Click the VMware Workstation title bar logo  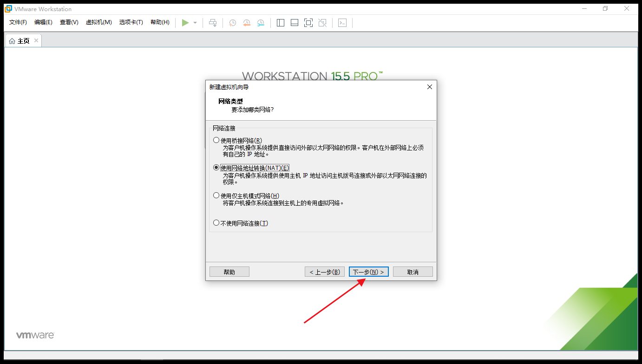click(8, 9)
